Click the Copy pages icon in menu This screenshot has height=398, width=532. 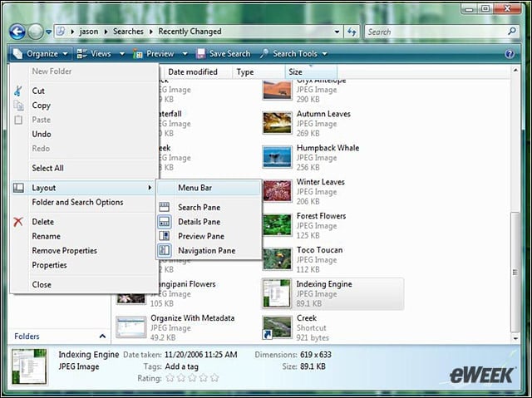point(18,106)
